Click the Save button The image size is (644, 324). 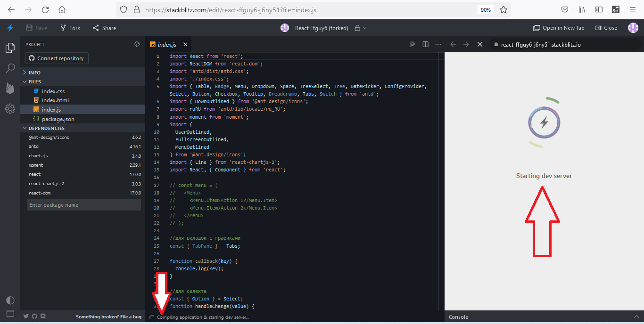(37, 28)
